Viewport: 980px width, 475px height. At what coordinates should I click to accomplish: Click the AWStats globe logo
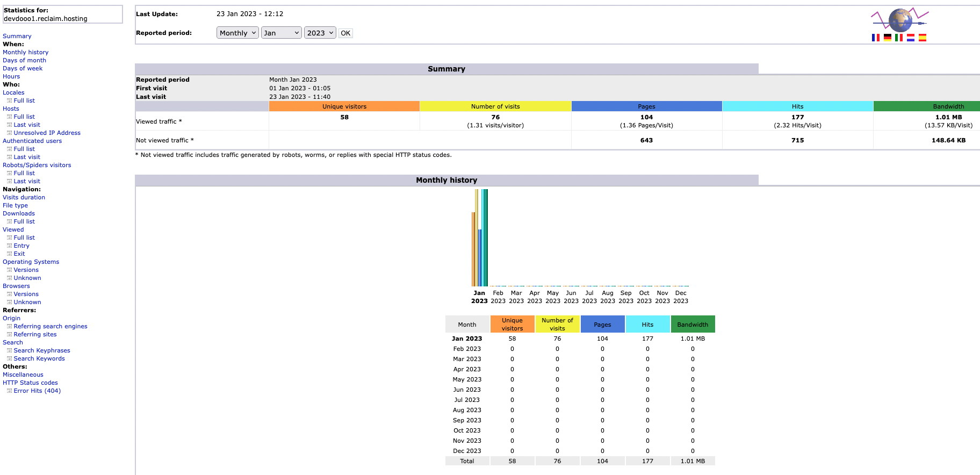pos(900,20)
